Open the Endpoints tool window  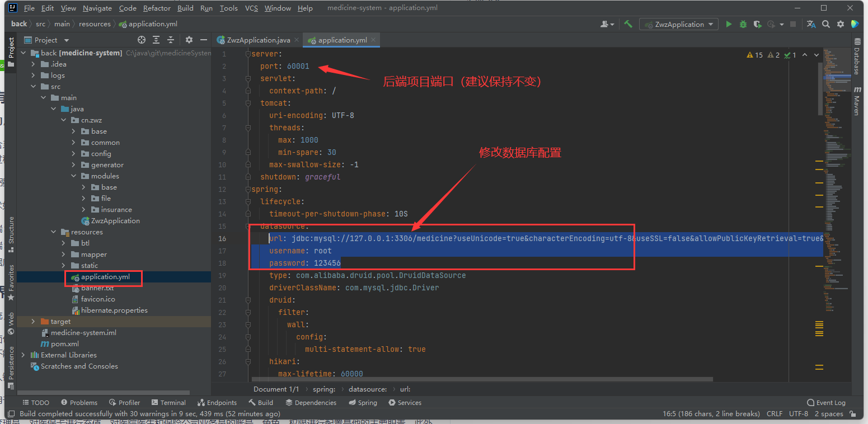coord(217,402)
